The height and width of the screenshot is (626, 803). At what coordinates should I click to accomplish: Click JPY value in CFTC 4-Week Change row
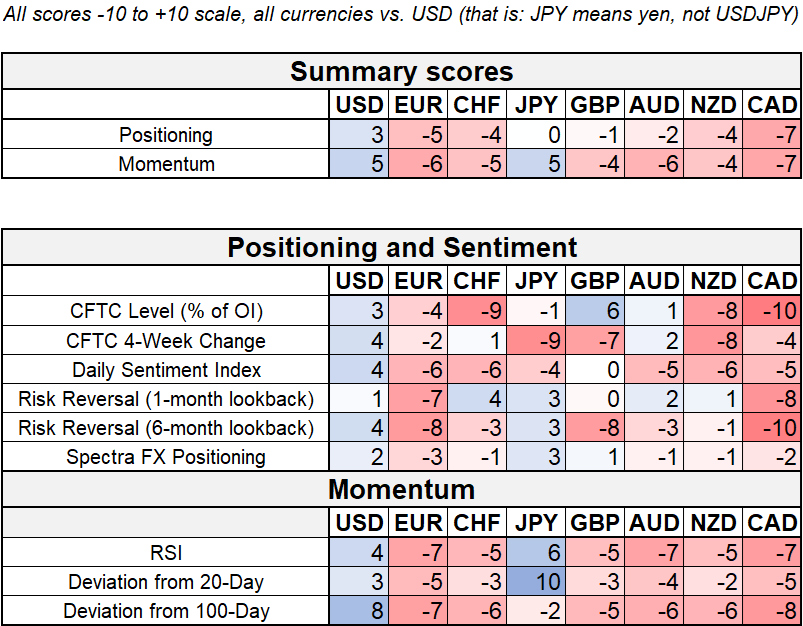[x=536, y=340]
